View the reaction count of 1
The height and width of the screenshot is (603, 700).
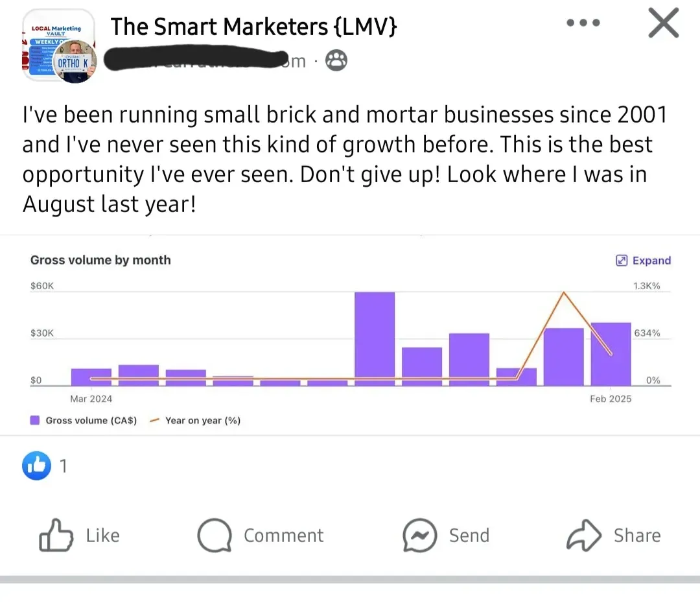[64, 466]
